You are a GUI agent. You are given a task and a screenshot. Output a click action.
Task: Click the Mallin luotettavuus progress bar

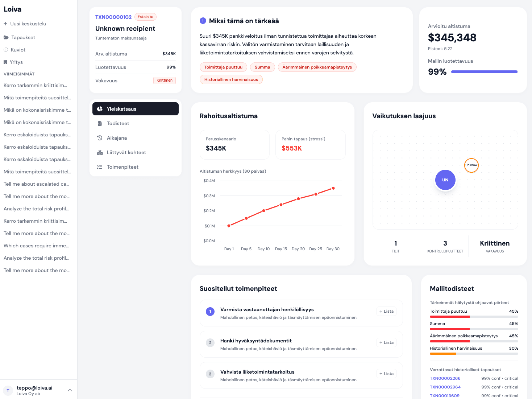tap(484, 72)
